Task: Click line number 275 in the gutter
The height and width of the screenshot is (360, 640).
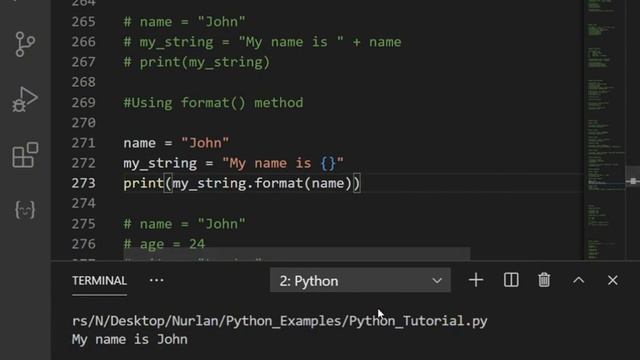Action: point(83,224)
